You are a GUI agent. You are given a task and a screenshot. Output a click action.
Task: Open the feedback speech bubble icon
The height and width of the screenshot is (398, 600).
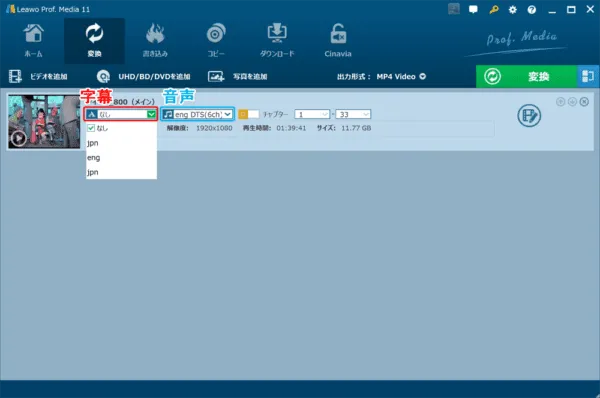[x=473, y=10]
